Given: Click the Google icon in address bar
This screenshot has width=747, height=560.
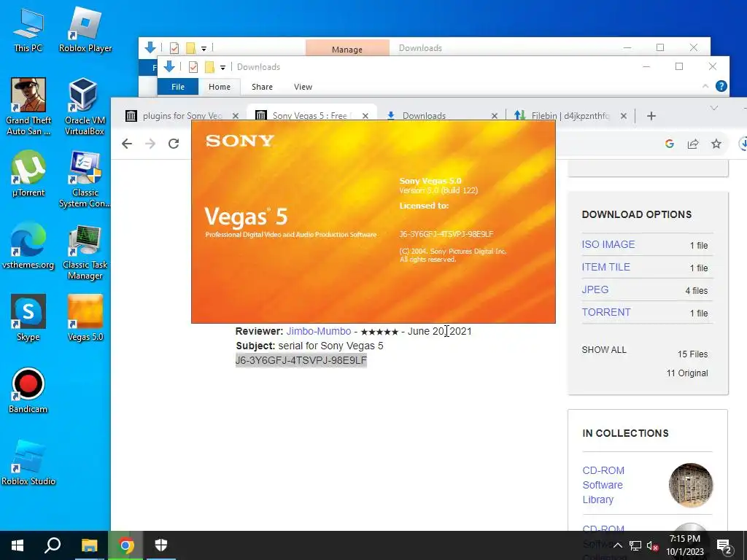Looking at the screenshot, I should click(x=670, y=144).
